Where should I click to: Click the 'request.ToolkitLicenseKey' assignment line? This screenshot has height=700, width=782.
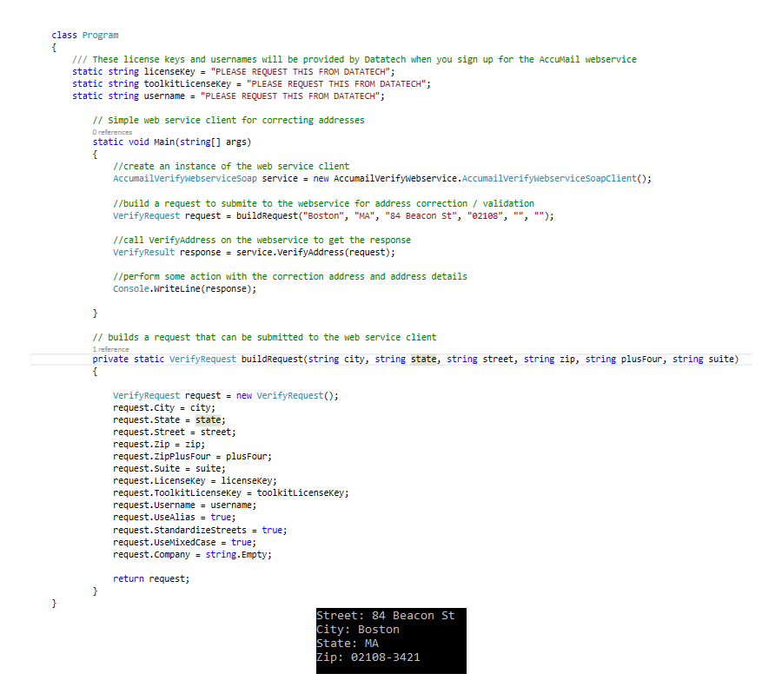[231, 492]
